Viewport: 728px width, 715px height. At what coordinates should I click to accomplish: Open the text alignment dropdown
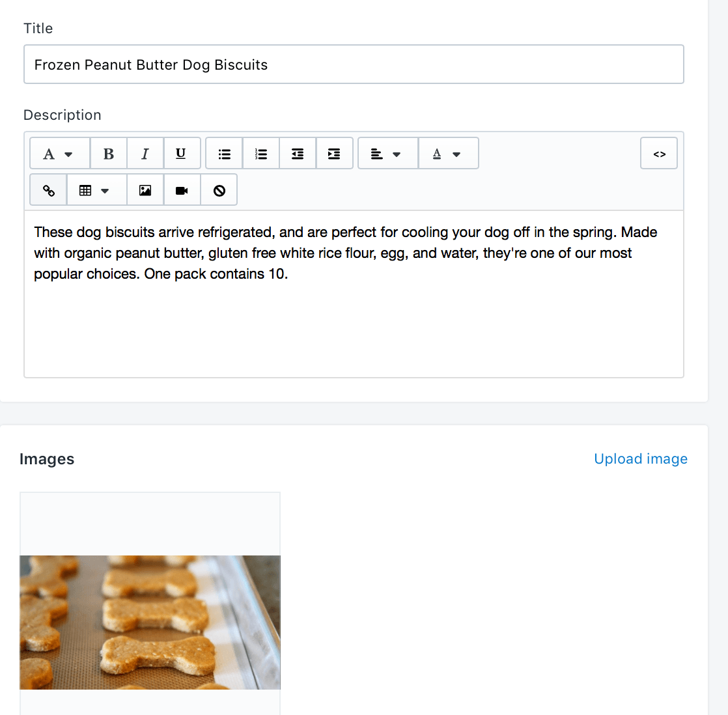(x=388, y=153)
